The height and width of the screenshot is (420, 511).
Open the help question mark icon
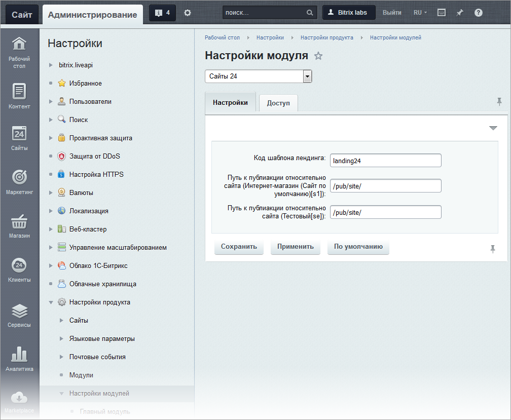point(478,13)
